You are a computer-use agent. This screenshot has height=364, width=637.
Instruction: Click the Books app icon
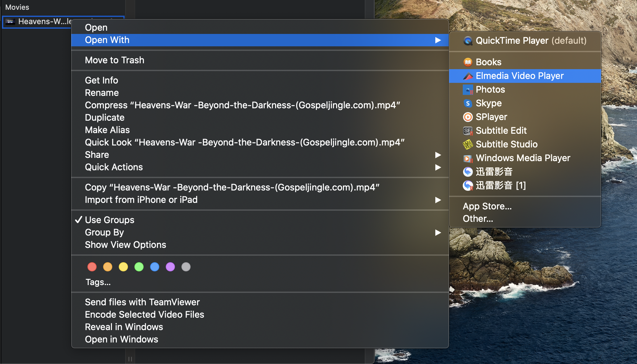pyautogui.click(x=468, y=62)
